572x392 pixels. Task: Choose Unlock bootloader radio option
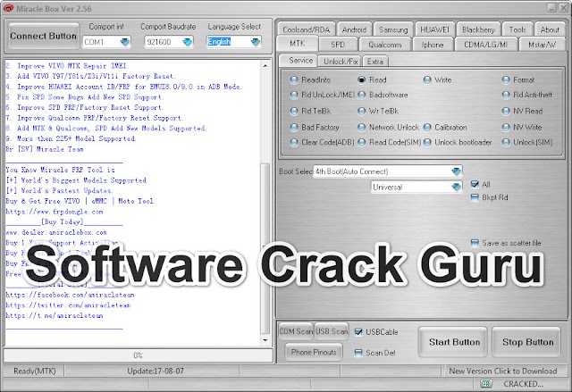pos(427,143)
